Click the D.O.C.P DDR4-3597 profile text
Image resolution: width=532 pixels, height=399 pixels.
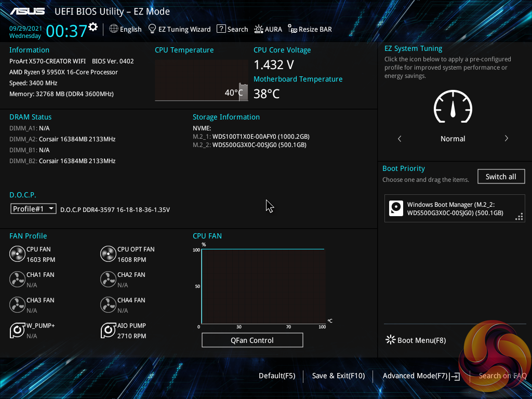(x=115, y=210)
